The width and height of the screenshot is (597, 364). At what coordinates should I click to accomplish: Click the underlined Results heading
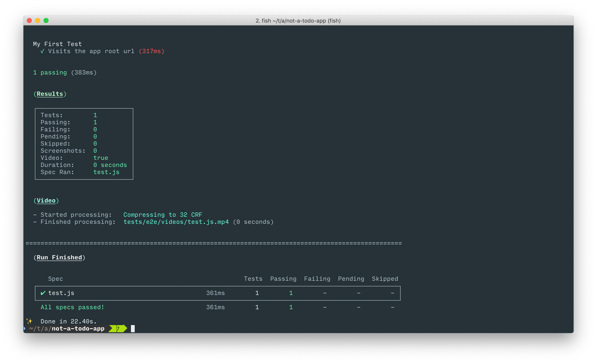[50, 94]
